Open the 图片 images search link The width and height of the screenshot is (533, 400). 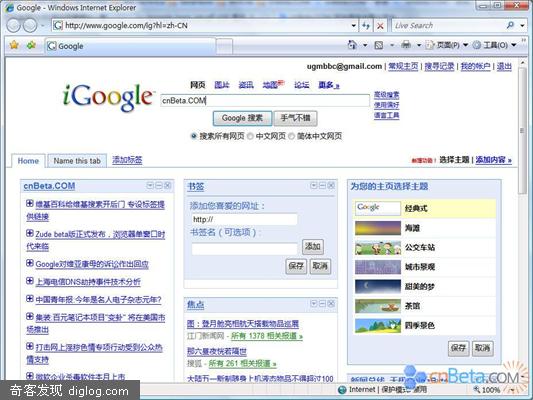pos(222,85)
